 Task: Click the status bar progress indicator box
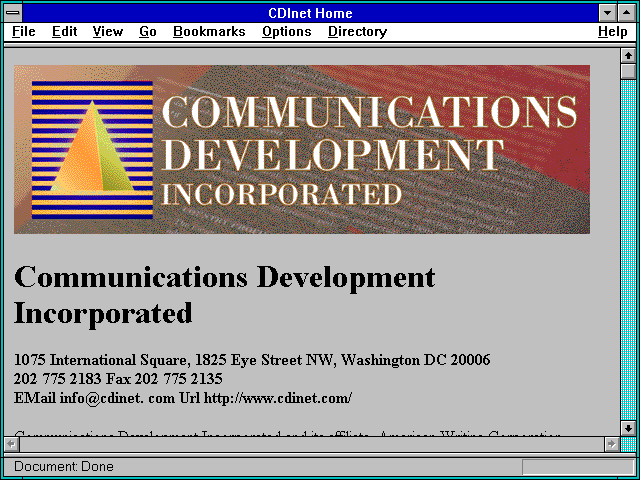click(578, 467)
